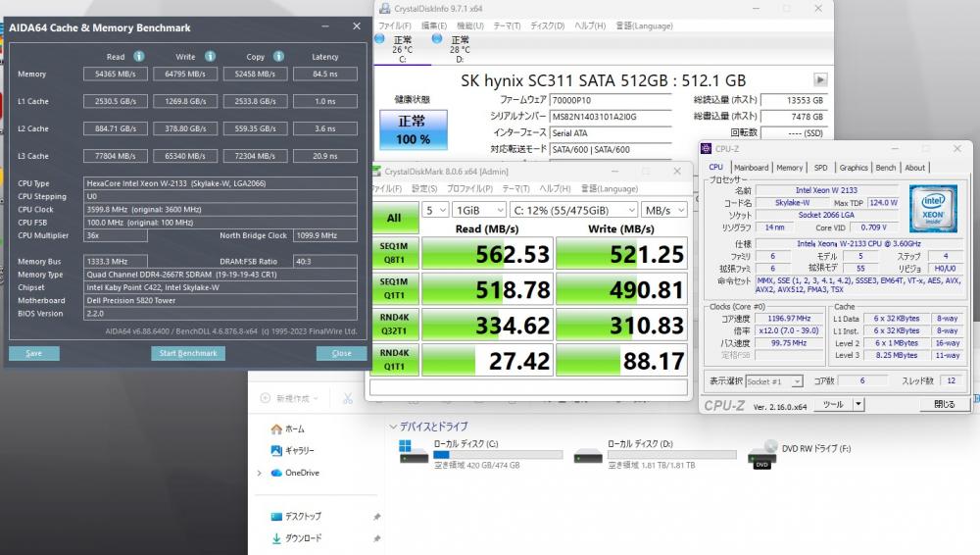Image resolution: width=980 pixels, height=555 pixels.
Task: Open ダウンロード in Explorer sidebar
Action: 296,538
